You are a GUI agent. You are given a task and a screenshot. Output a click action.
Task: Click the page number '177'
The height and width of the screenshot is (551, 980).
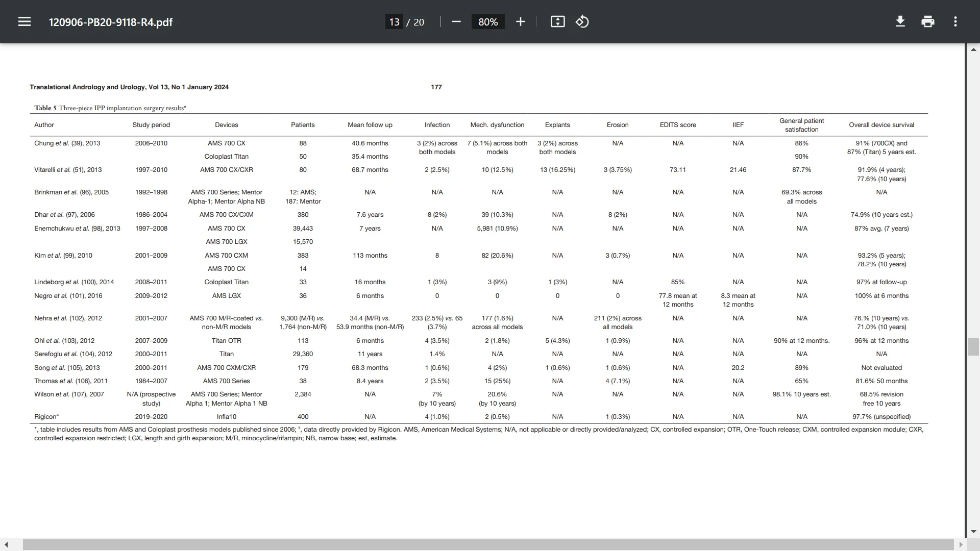436,87
